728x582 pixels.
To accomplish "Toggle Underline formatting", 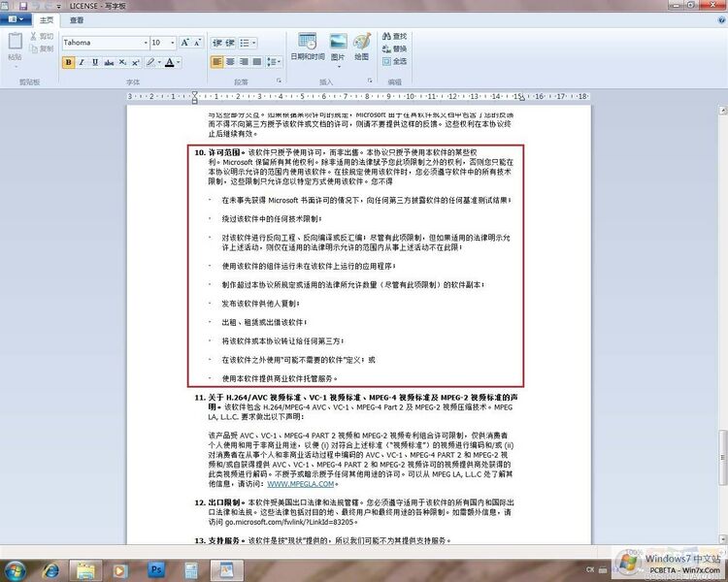I will 95,62.
